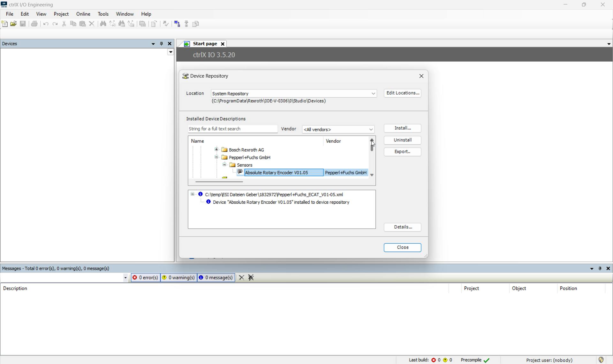The height and width of the screenshot is (364, 613).
Task: Click the Open Project folder icon
Action: click(13, 24)
